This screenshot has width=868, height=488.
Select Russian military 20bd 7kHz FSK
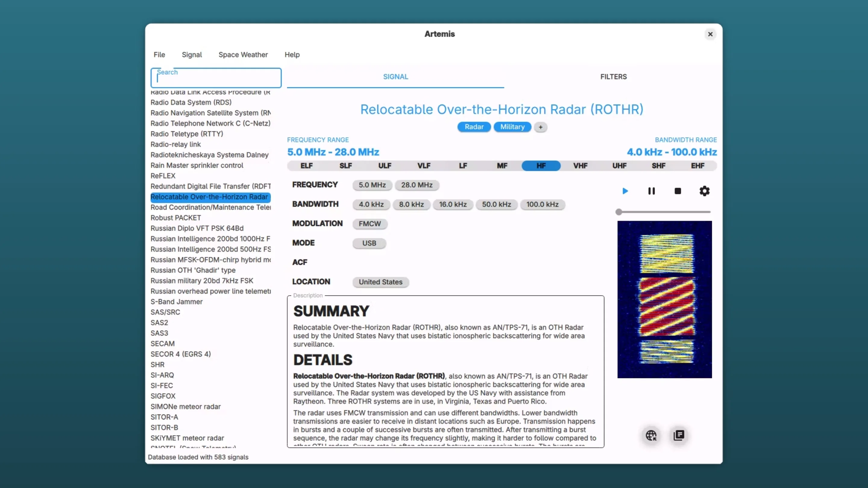(211, 280)
